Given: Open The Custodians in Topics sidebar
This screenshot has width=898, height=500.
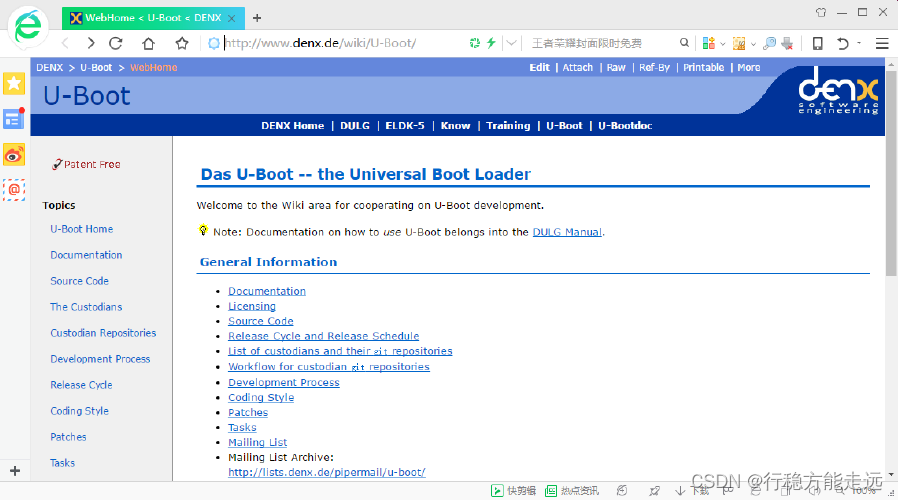Looking at the screenshot, I should 86,307.
